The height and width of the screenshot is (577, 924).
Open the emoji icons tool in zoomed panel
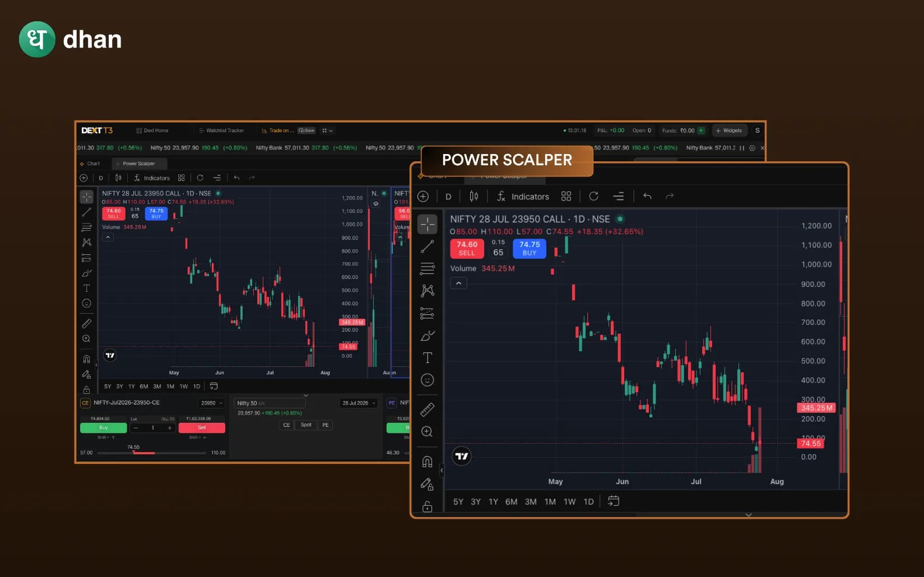pyautogui.click(x=428, y=380)
